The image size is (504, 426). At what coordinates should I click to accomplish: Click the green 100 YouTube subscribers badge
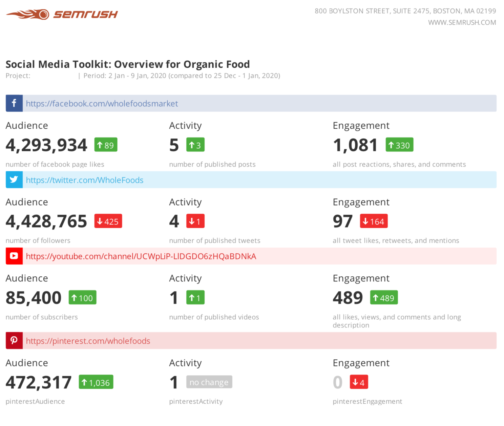click(x=82, y=298)
